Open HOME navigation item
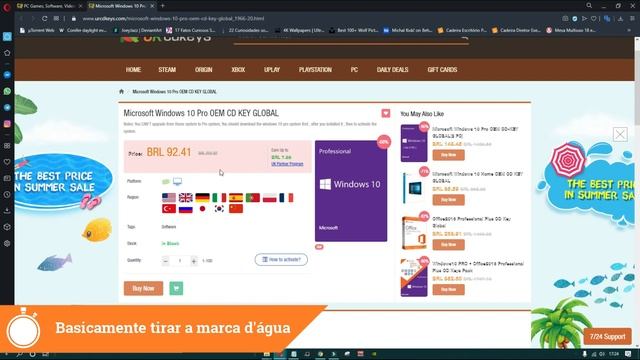640x360 pixels. click(133, 70)
